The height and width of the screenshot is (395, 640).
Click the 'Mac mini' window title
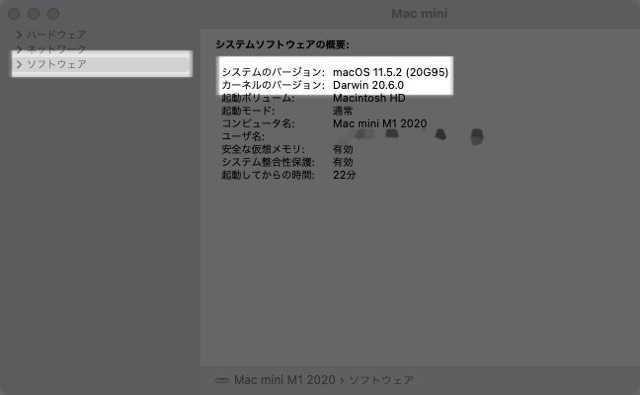pyautogui.click(x=419, y=13)
